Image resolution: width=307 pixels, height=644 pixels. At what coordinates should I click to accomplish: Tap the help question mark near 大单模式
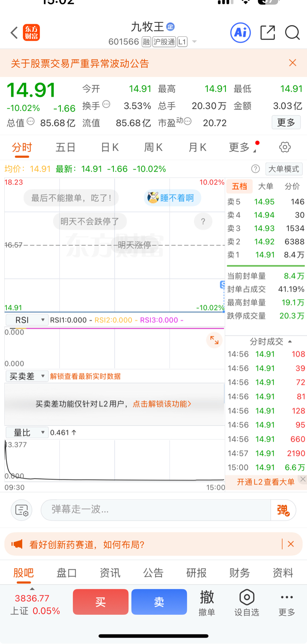point(255,169)
